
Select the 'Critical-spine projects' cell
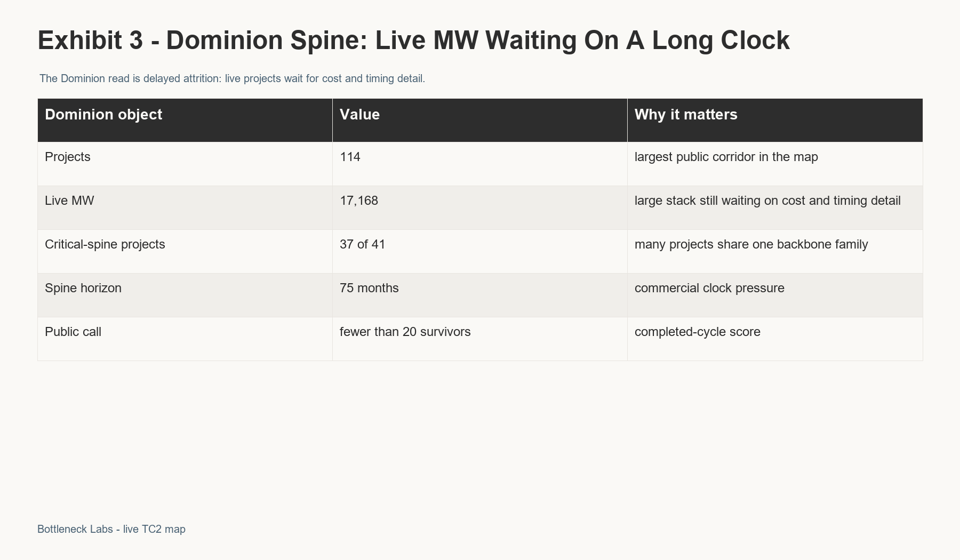[185, 251]
